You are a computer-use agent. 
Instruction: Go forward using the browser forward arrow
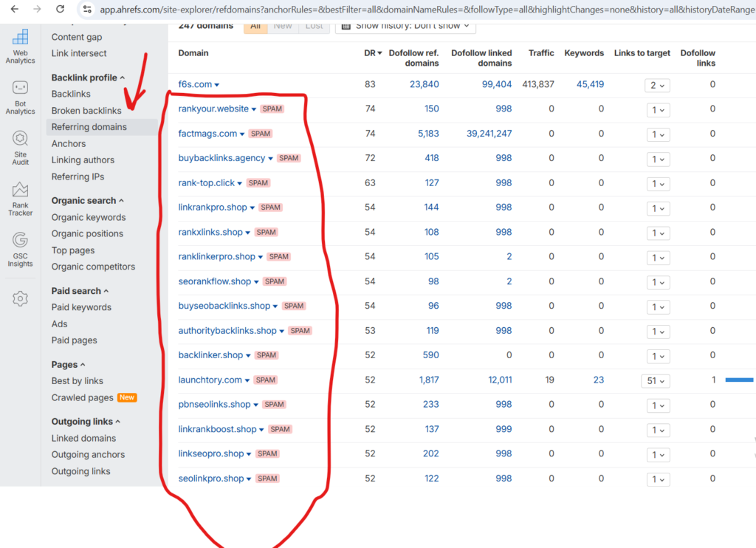tap(37, 9)
